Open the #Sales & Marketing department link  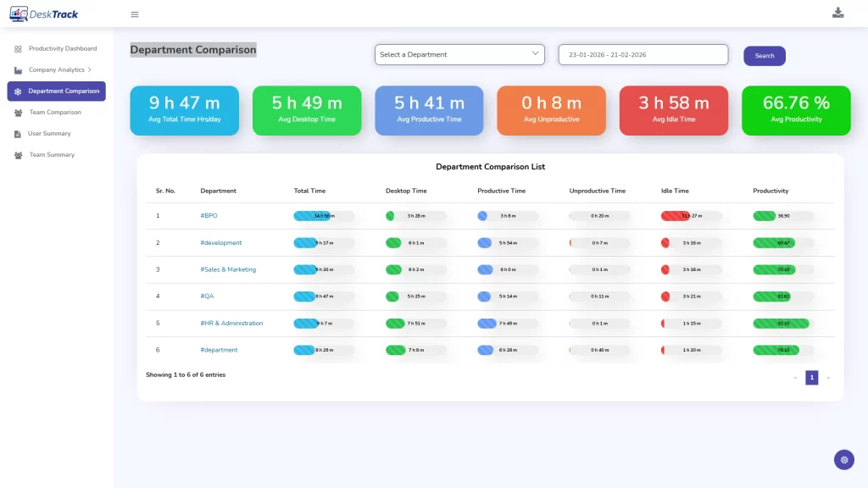click(x=228, y=269)
